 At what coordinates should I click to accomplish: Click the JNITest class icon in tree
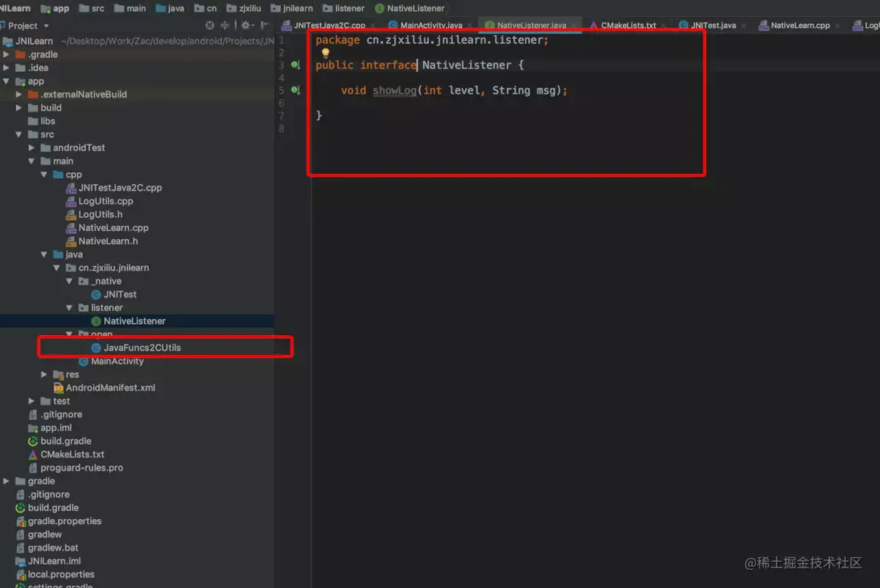(x=96, y=294)
